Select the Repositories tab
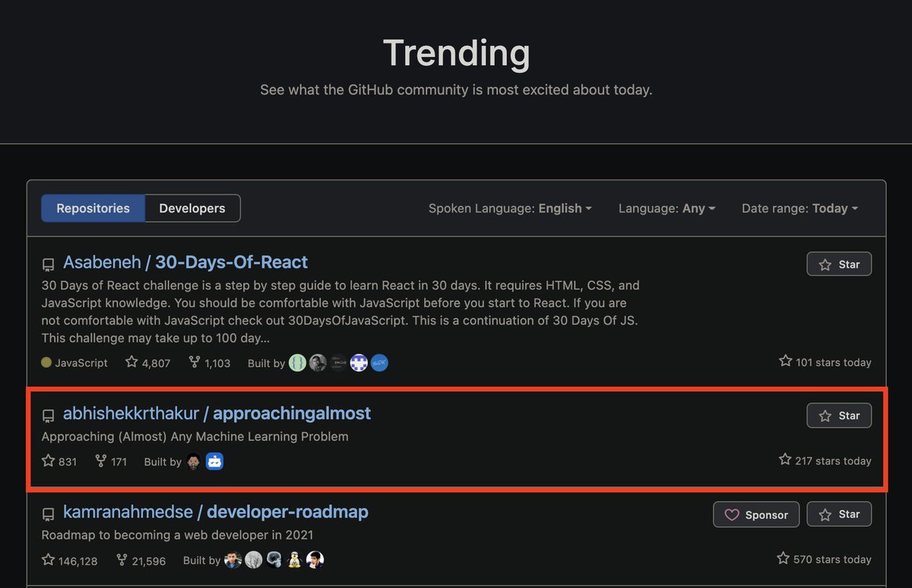Image resolution: width=912 pixels, height=588 pixels. click(92, 207)
